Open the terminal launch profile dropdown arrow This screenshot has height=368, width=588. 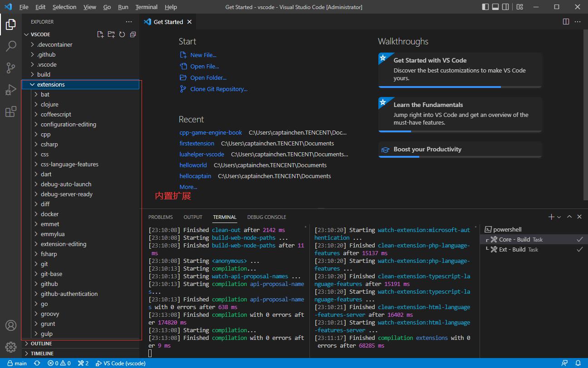click(559, 217)
